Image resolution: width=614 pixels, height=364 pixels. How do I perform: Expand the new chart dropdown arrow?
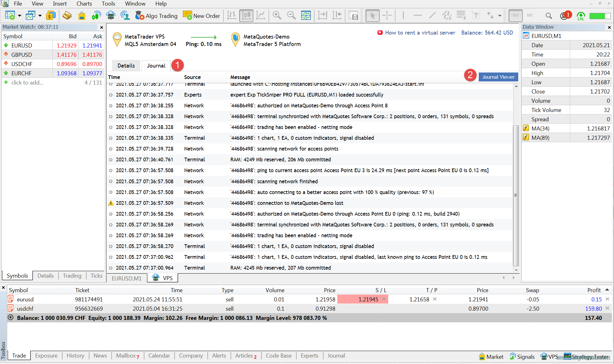[19, 16]
